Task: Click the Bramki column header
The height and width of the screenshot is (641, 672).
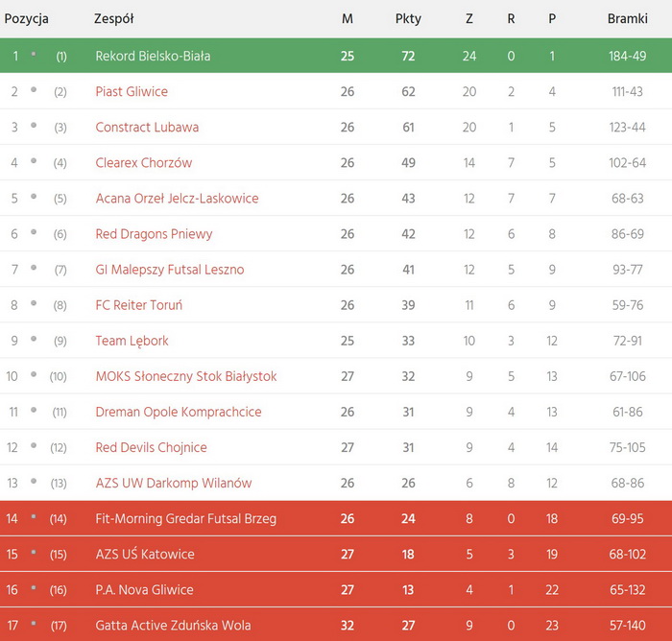Action: [x=627, y=19]
